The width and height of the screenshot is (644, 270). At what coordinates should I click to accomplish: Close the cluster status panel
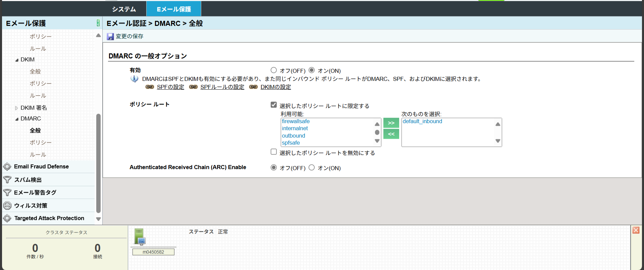[636, 230]
